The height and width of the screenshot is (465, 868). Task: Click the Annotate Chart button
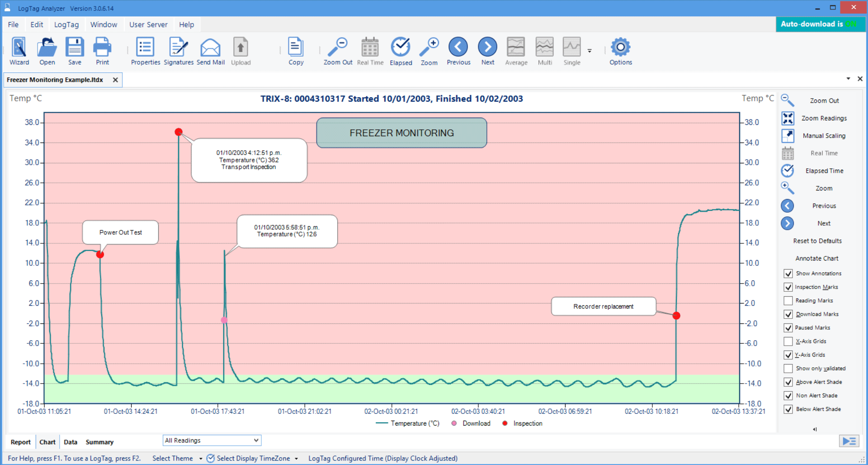[x=816, y=259]
